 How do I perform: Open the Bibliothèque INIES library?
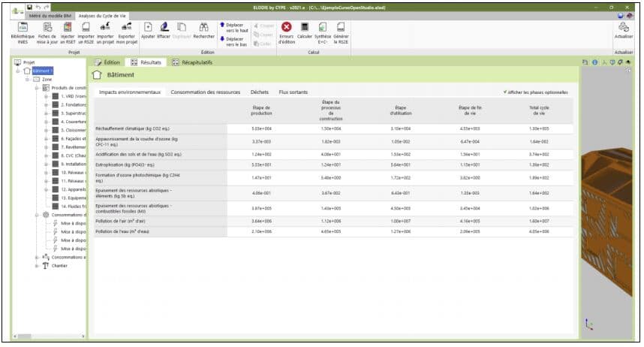(x=23, y=28)
